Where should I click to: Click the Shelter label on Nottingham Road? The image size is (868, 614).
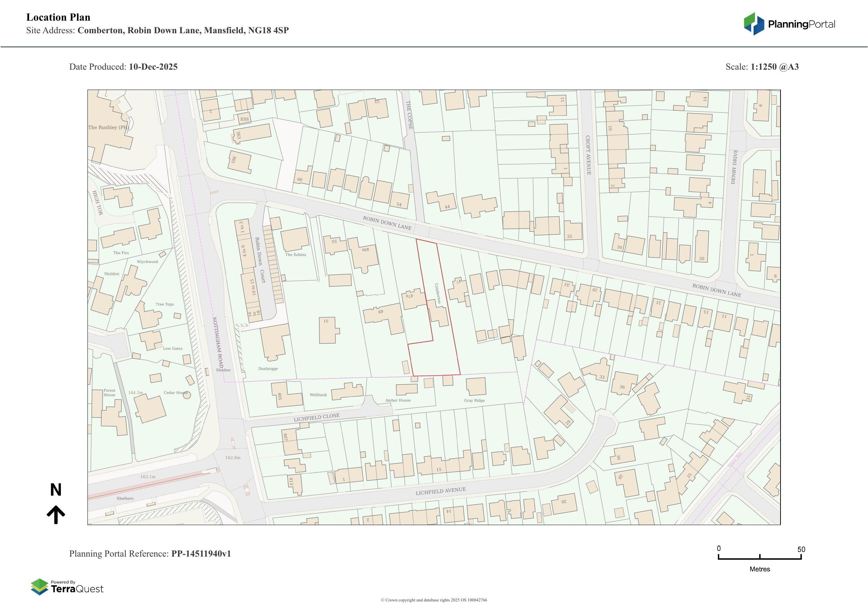click(223, 370)
